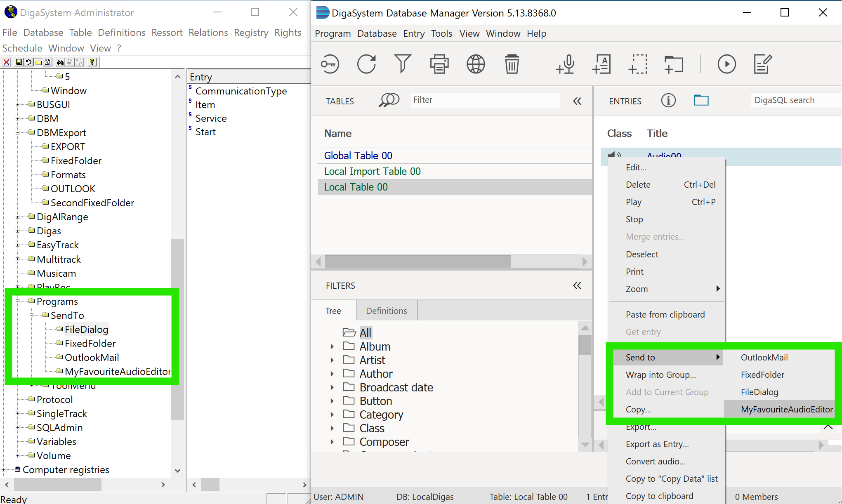Click the microphone record toolbar icon
This screenshot has width=842, height=504.
point(565,64)
